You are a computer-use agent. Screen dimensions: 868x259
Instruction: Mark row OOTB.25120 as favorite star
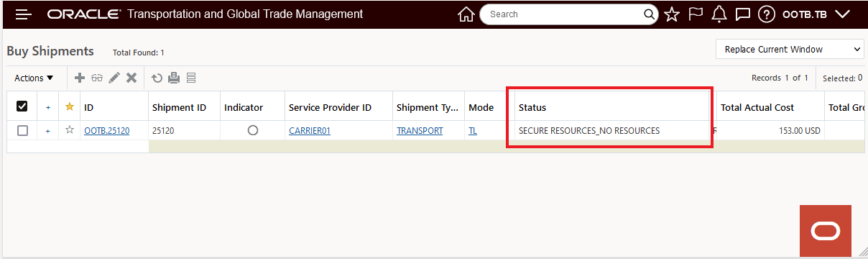tap(70, 130)
